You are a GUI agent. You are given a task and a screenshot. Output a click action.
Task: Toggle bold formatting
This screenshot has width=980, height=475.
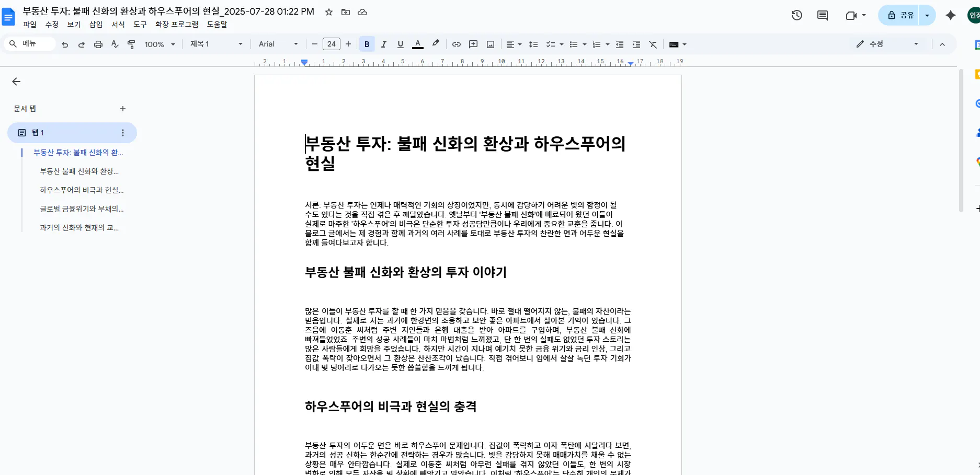click(x=367, y=44)
